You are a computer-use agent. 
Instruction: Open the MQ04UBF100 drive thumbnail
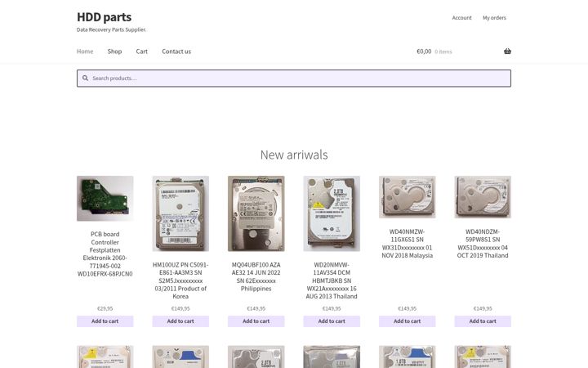pos(256,213)
